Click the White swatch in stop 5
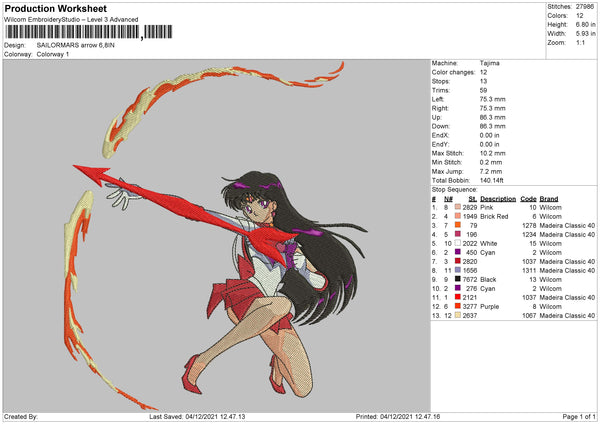This screenshot has width=600, height=424. click(458, 243)
